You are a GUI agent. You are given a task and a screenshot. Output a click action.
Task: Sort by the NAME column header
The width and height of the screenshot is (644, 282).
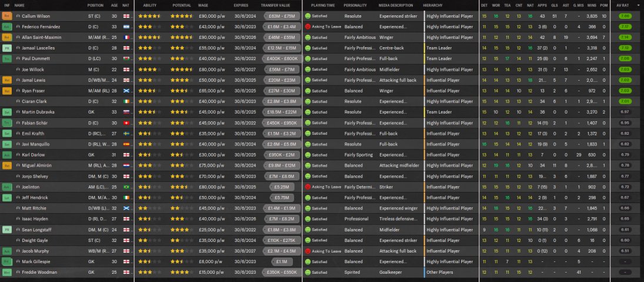pos(19,5)
